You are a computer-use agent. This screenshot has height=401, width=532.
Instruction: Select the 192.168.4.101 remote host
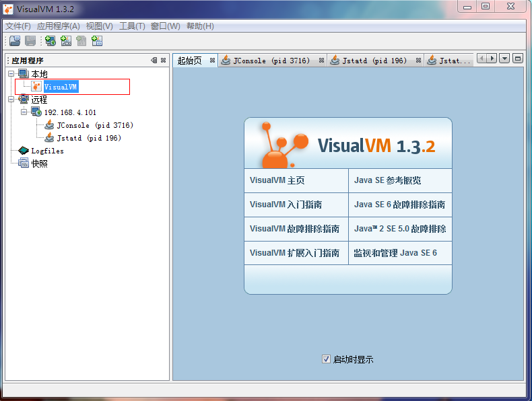click(70, 112)
